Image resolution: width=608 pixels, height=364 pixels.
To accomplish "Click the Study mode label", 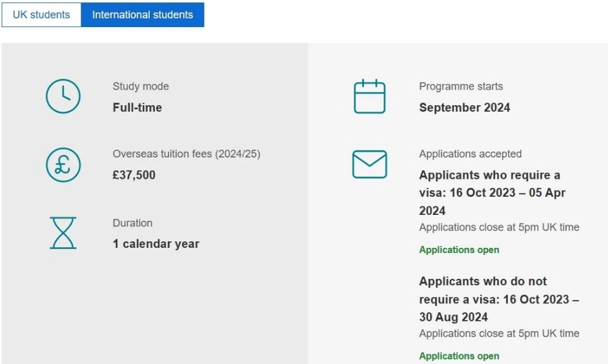I will click(x=141, y=86).
